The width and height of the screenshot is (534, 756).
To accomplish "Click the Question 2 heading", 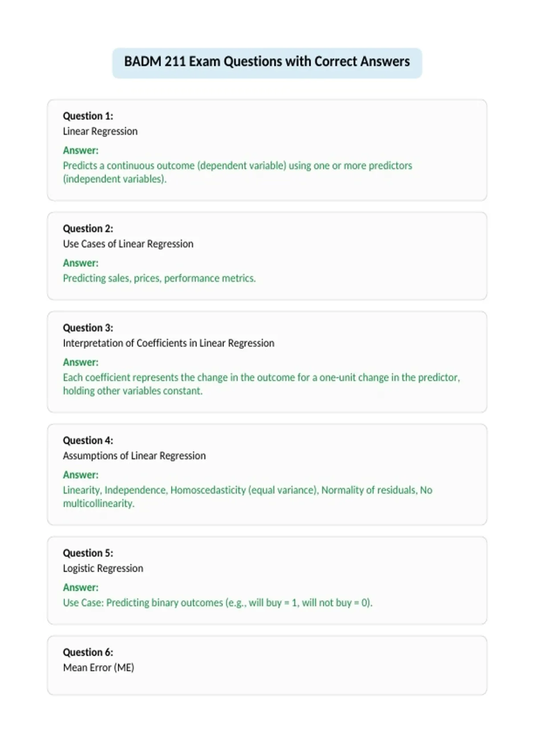I will click(x=88, y=229).
